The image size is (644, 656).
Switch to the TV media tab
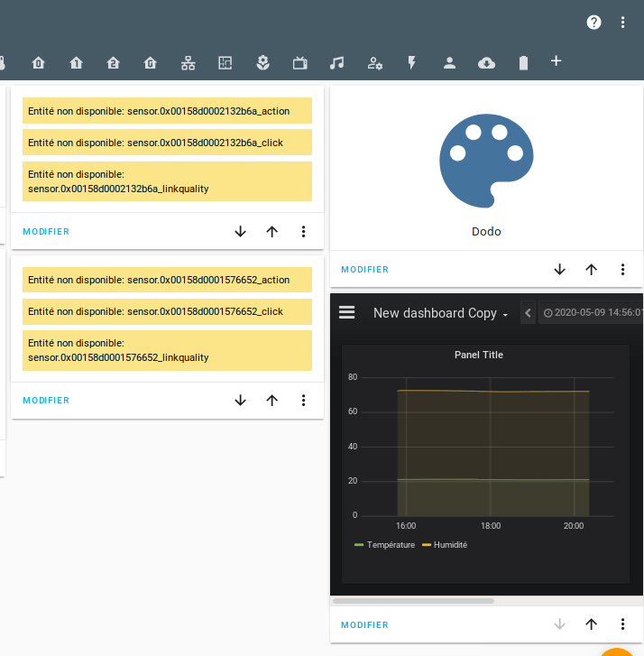click(x=299, y=62)
